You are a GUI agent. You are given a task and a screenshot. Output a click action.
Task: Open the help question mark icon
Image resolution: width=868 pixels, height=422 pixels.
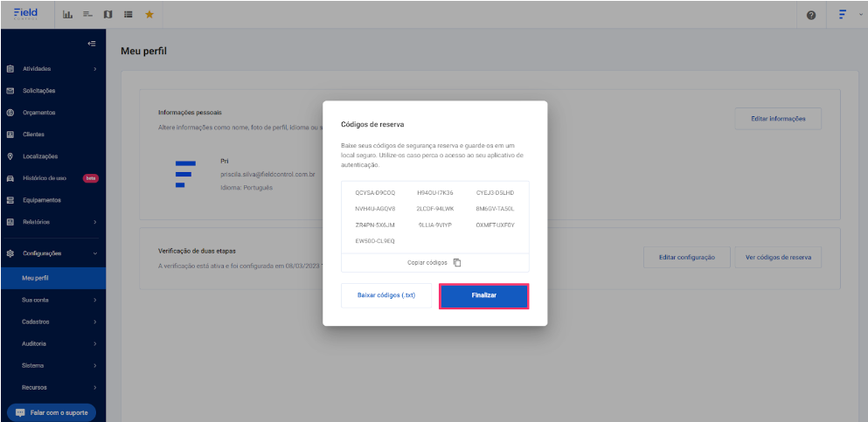tap(811, 16)
